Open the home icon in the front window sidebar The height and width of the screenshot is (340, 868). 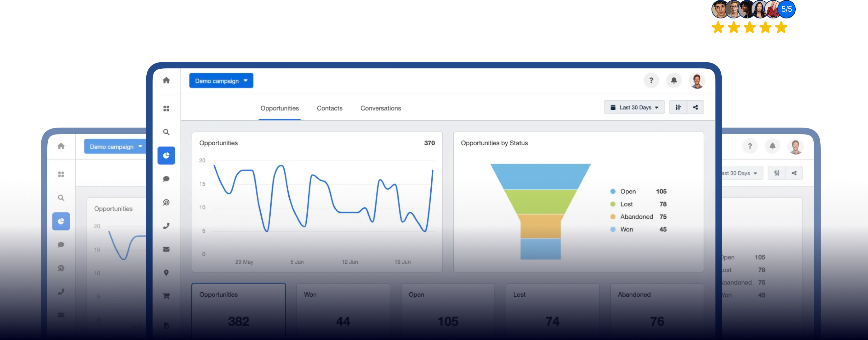[166, 80]
